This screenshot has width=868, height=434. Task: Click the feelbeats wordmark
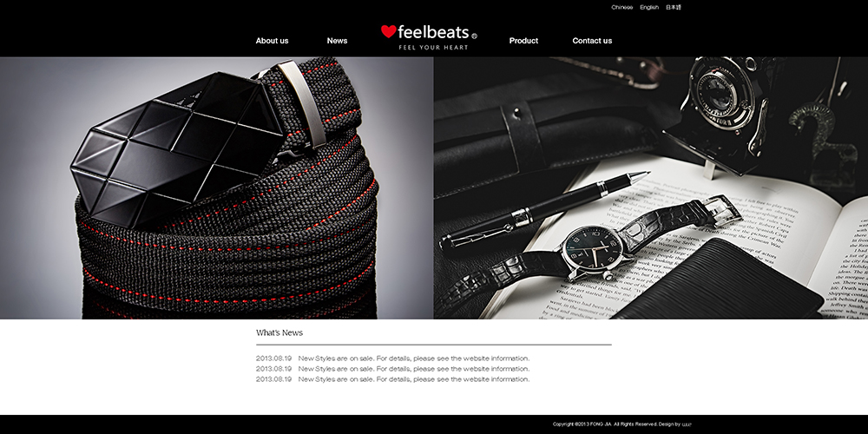(x=433, y=31)
